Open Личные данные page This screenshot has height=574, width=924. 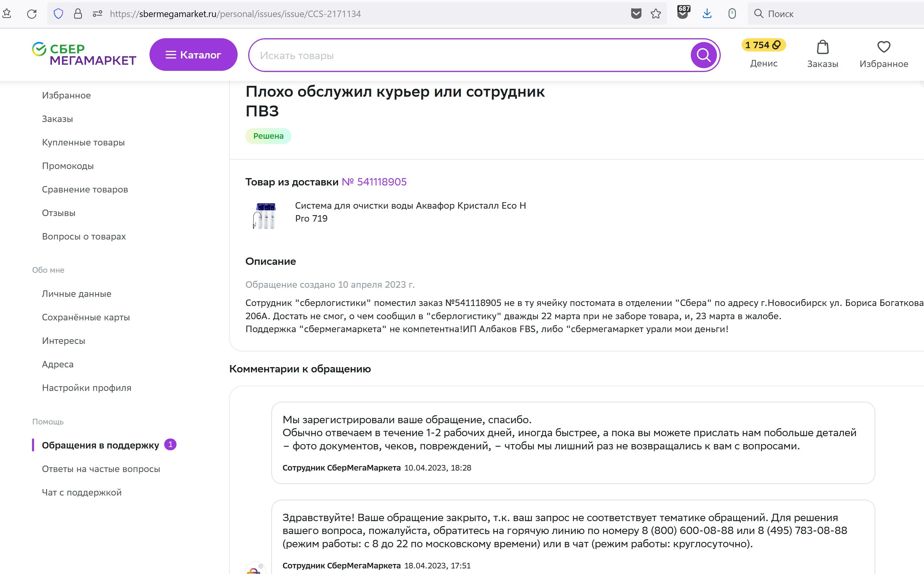(x=77, y=294)
